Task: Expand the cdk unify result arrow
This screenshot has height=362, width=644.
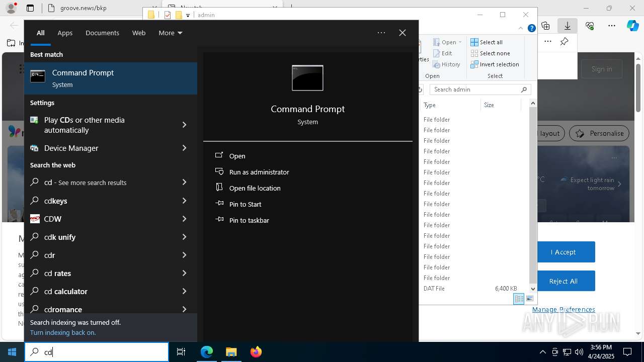Action: coord(184,237)
